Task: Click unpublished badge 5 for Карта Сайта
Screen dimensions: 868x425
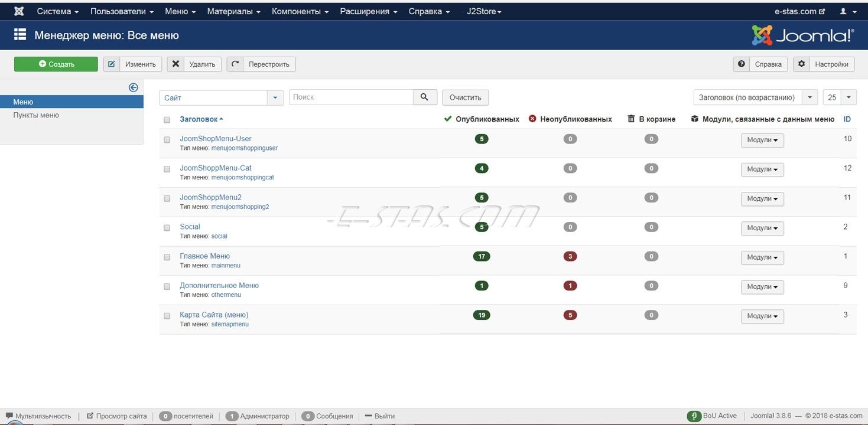Action: click(x=570, y=315)
